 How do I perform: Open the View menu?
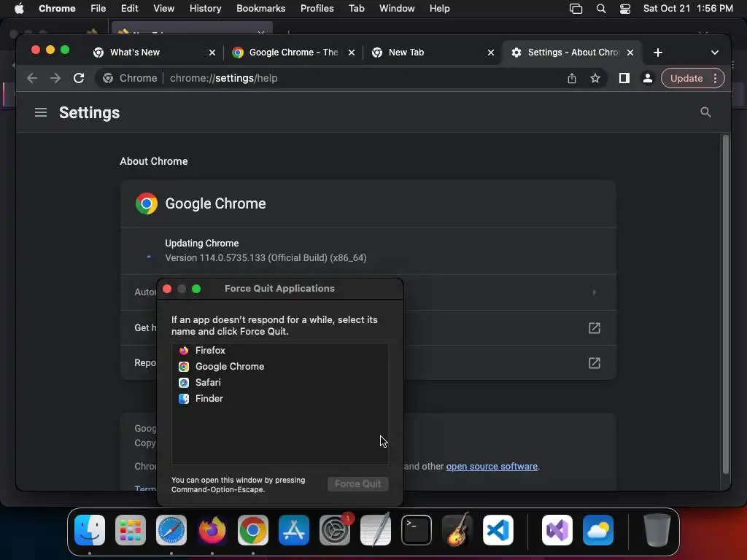point(163,9)
